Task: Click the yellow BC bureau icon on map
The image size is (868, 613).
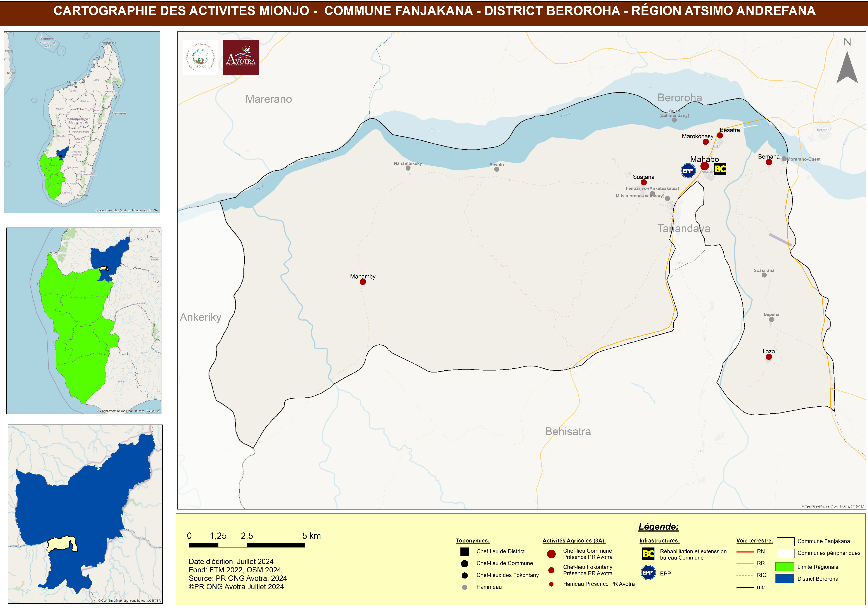Action: [720, 169]
